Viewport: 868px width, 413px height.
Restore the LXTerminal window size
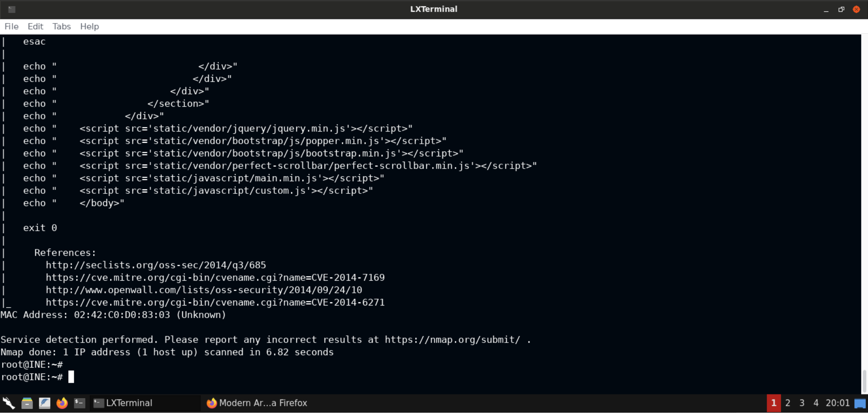tap(841, 9)
